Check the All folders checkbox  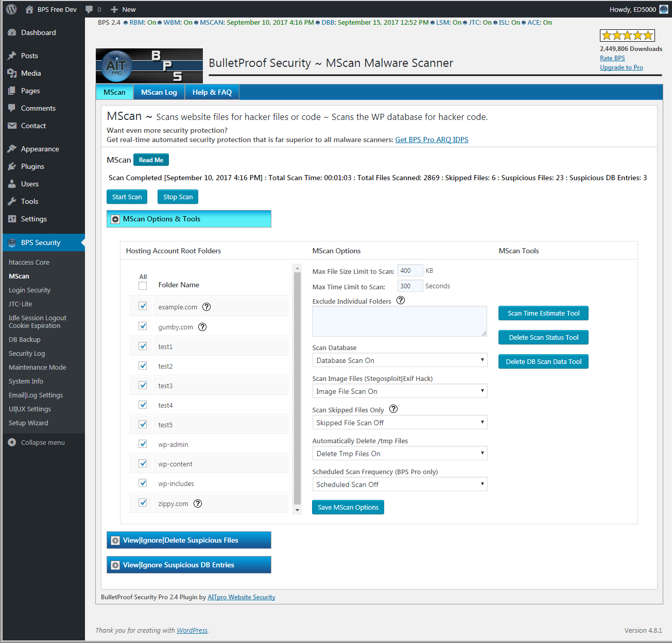tap(143, 286)
